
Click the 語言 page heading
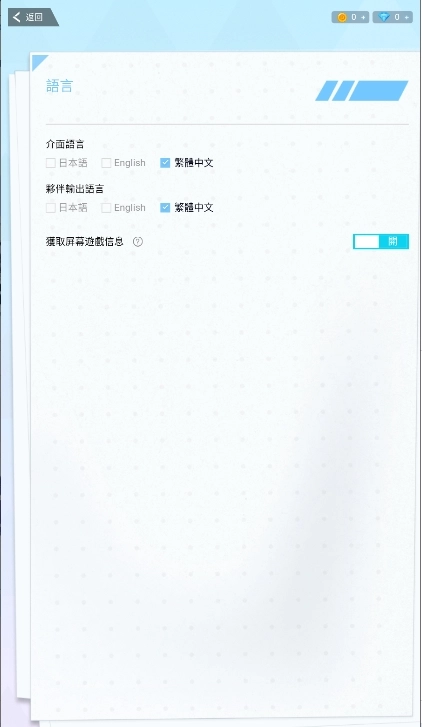tap(59, 86)
